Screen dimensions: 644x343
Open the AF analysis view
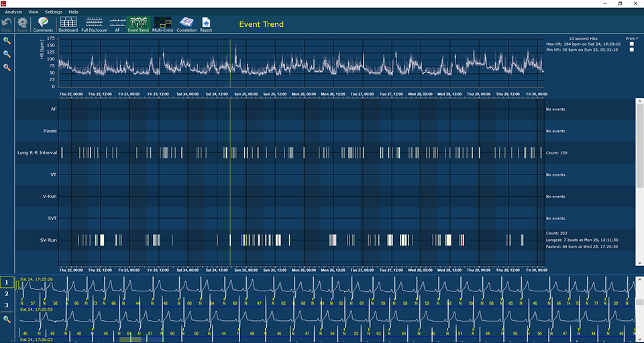pyautogui.click(x=117, y=25)
